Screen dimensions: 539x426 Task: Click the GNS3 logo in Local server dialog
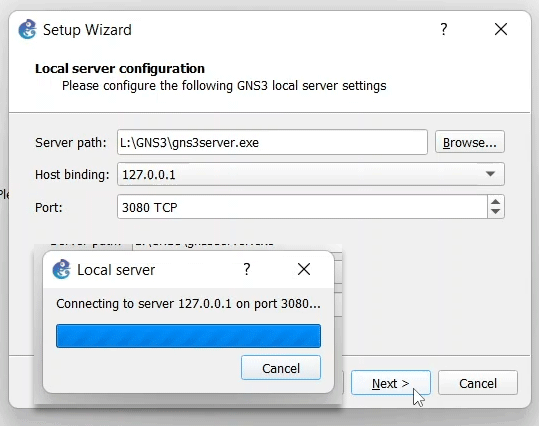click(x=62, y=269)
